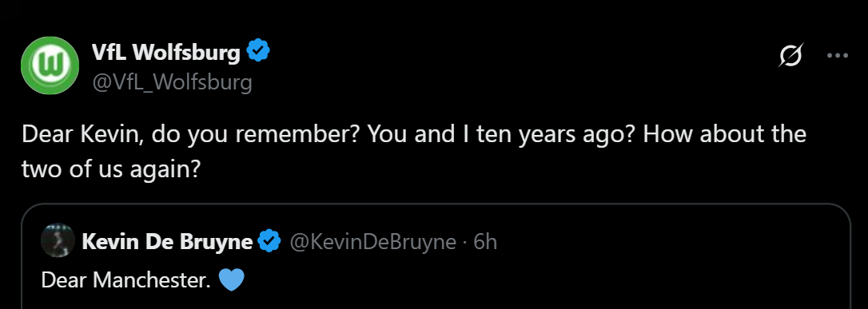Click VfL Wolfsburg's blue verified badge
The height and width of the screenshot is (309, 868).
(258, 51)
